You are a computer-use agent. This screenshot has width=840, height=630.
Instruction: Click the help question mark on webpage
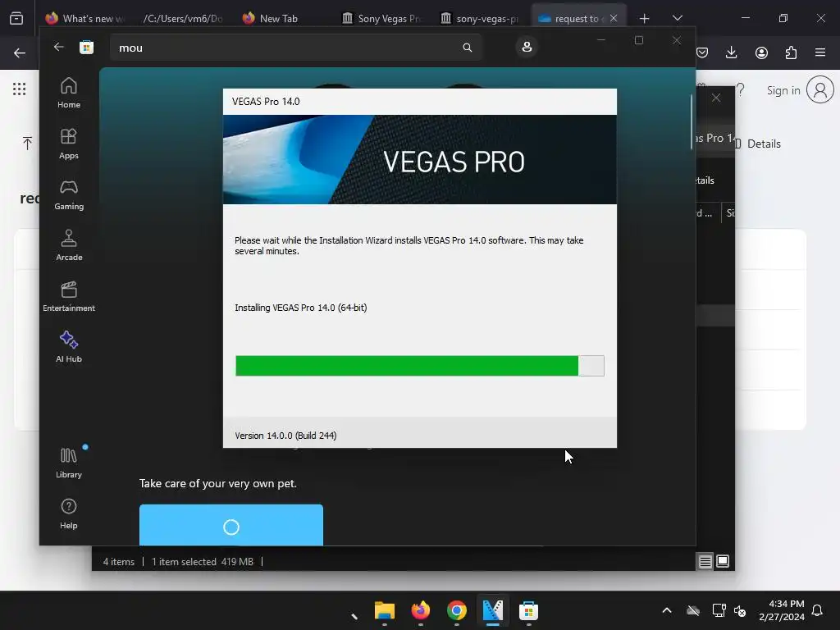coord(741,89)
